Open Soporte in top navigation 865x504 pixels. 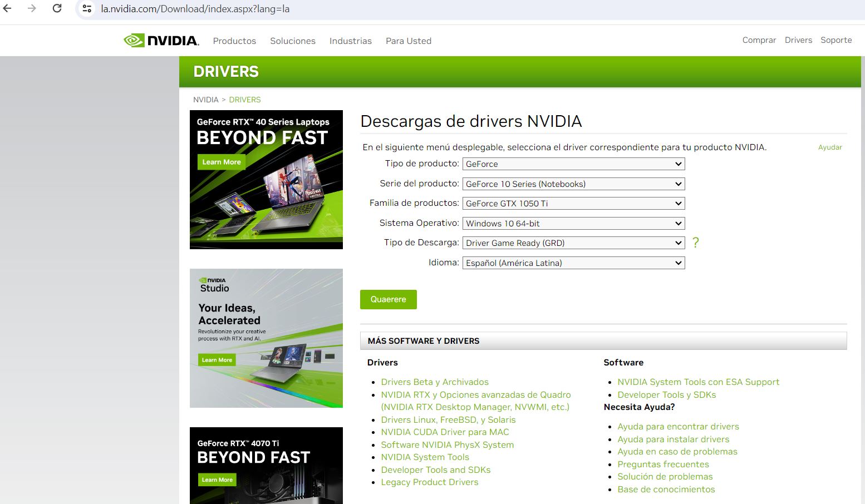[x=836, y=40]
